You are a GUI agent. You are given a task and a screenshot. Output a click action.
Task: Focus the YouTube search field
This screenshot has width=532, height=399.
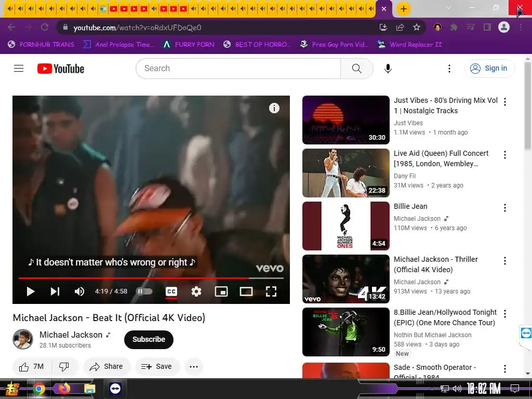click(238, 69)
